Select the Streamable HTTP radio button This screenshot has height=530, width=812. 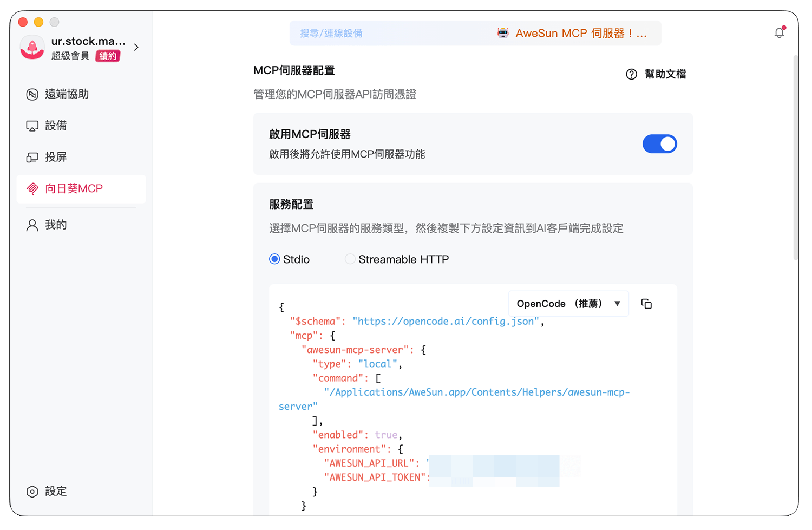[350, 259]
